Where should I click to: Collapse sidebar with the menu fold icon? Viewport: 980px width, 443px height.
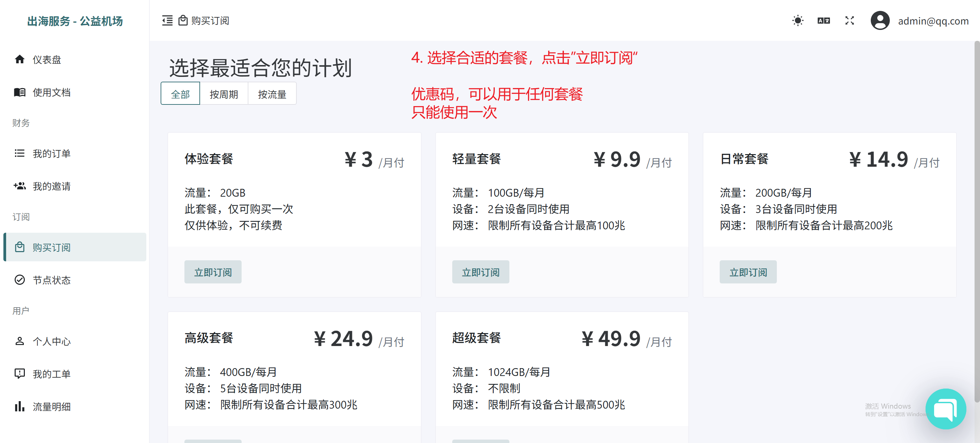[x=167, y=20]
